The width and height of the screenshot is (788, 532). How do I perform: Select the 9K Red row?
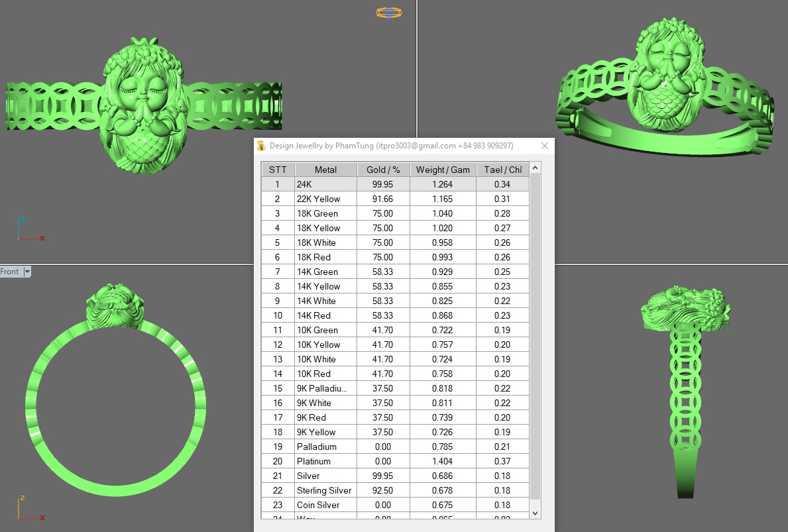(x=395, y=417)
